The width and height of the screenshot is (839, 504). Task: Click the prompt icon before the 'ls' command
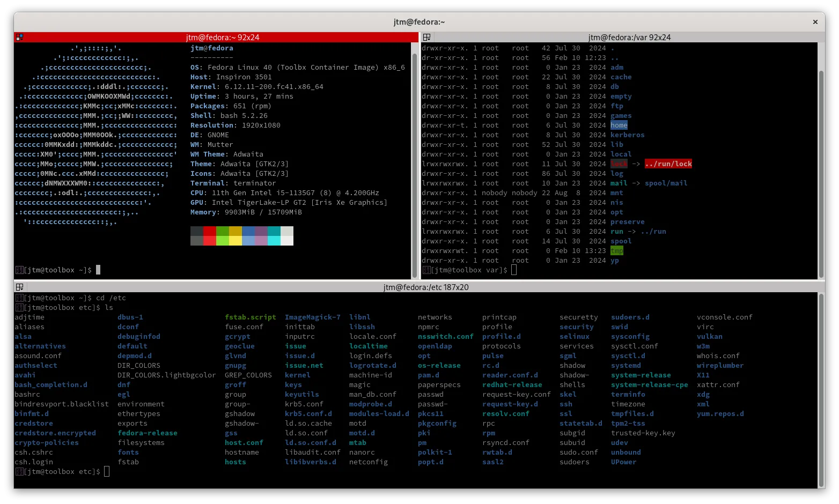(x=19, y=308)
